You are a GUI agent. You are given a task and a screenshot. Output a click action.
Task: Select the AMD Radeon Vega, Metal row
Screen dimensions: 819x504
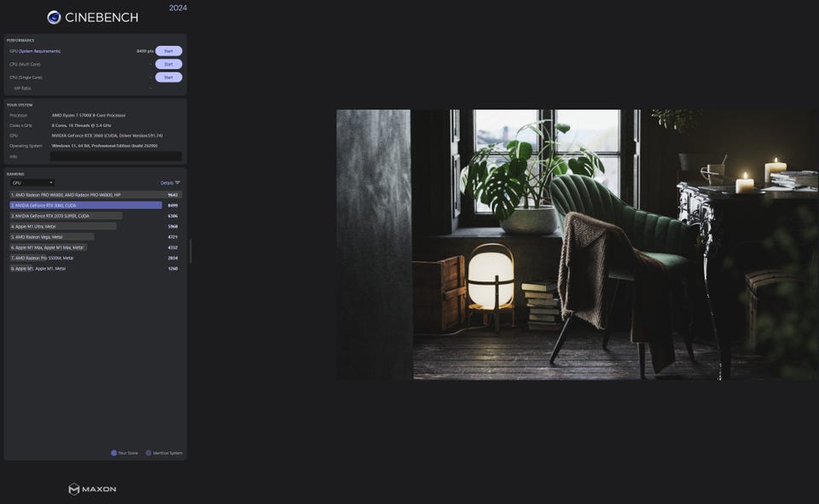[x=96, y=236]
